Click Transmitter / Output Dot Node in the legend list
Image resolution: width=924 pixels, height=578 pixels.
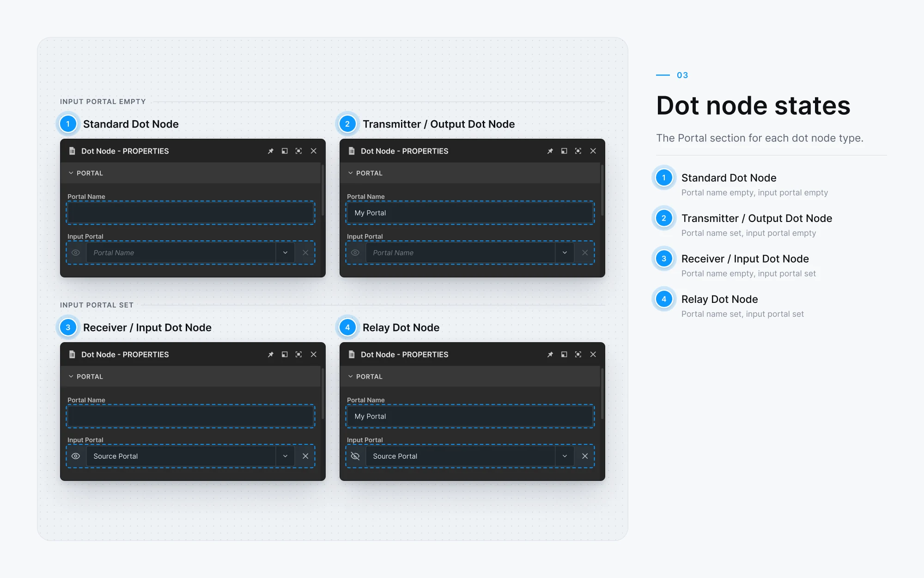pos(757,218)
